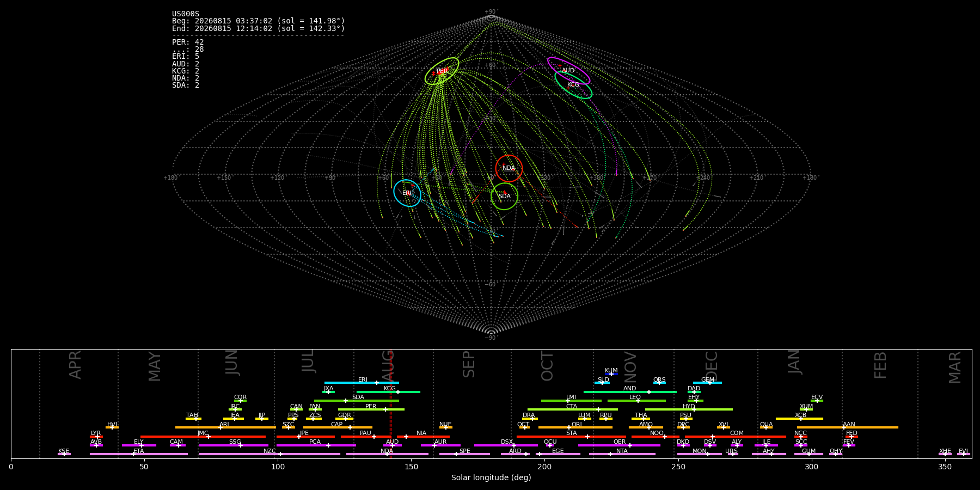Click the ETA shower bar in timeline

(x=139, y=454)
